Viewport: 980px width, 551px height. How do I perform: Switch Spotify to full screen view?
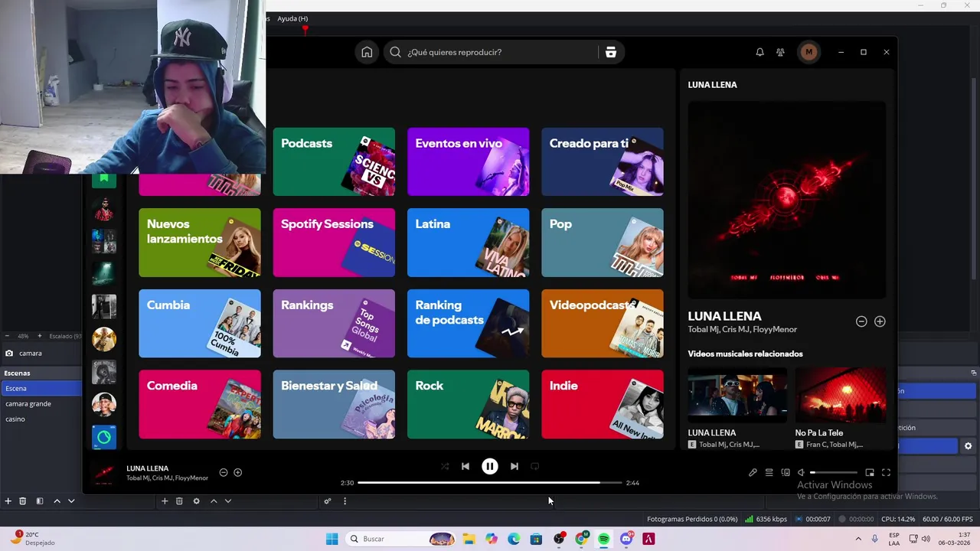[x=886, y=473]
